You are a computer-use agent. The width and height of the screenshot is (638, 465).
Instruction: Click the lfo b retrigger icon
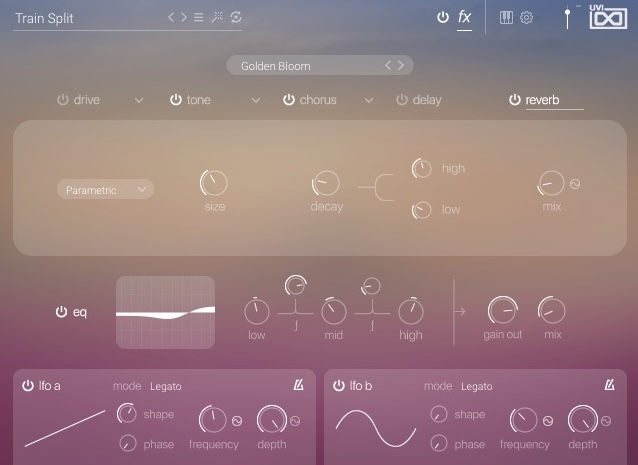pyautogui.click(x=610, y=386)
